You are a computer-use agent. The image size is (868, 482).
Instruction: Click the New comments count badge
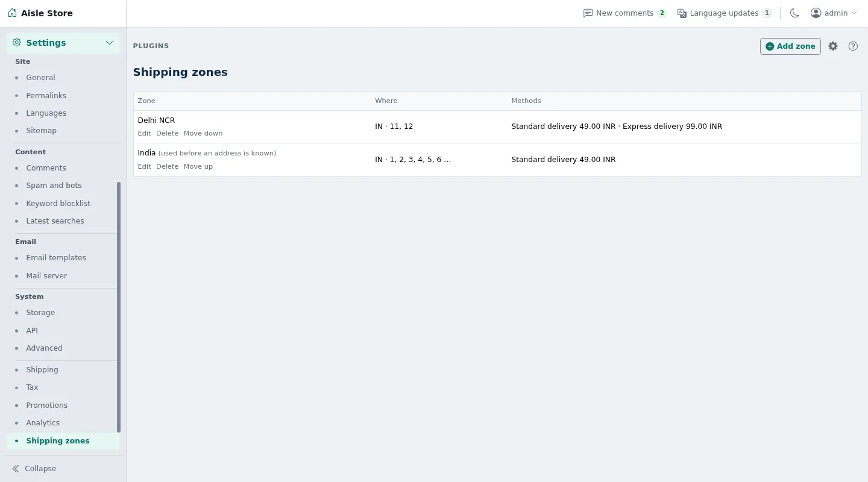tap(662, 13)
